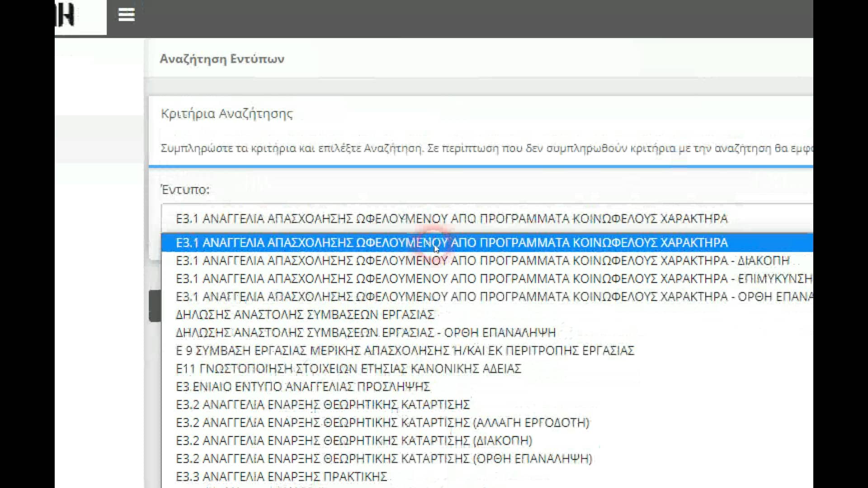Select Ε3.2 option with ΑΛΛΑΓΗ ΕΡΓΟΔΟΤΗ
Screen dimensions: 868x488
382,422
